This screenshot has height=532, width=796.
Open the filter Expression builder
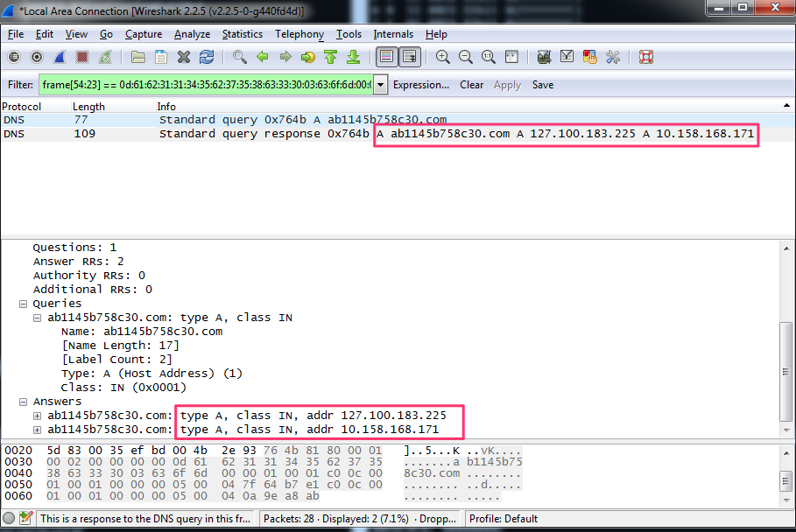[421, 85]
